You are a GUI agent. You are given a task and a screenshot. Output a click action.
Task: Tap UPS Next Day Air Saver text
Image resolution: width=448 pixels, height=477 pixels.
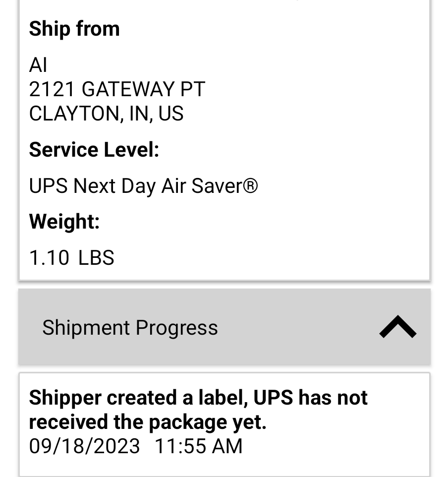point(143,186)
